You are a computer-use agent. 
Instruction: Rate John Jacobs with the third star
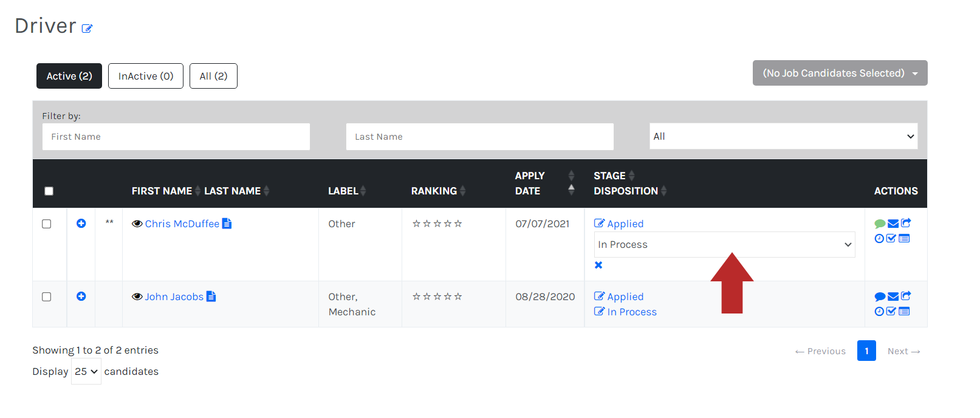click(437, 296)
